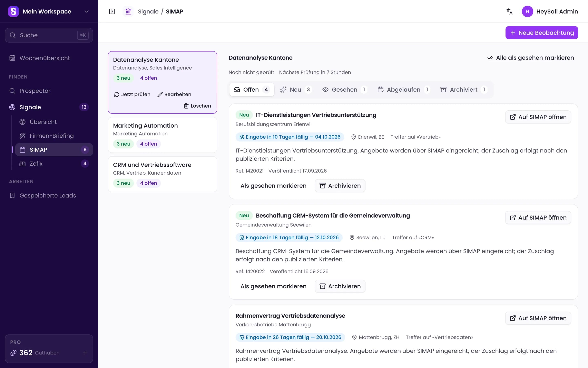
Task: Click Alle als gesehen markieren
Action: point(530,58)
